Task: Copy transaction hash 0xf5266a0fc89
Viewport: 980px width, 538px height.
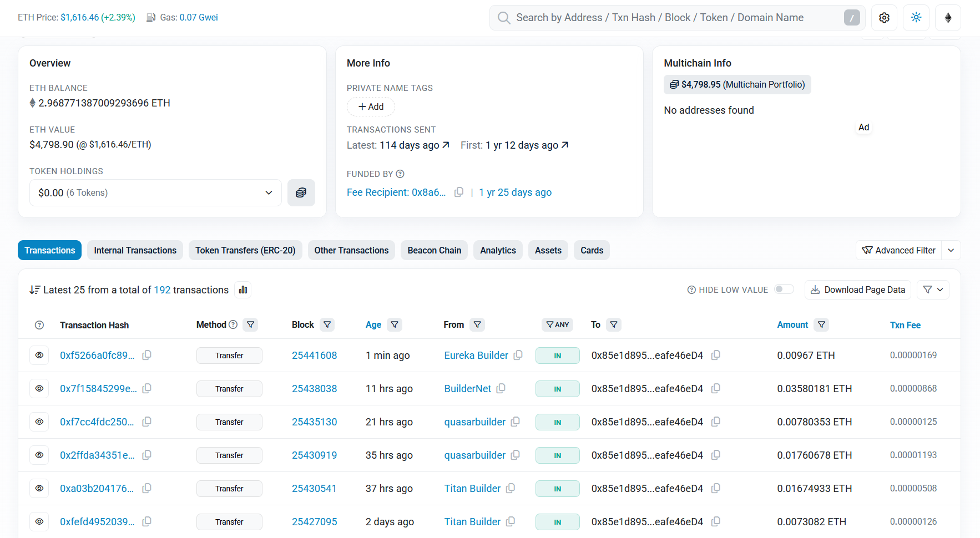Action: [x=147, y=355]
